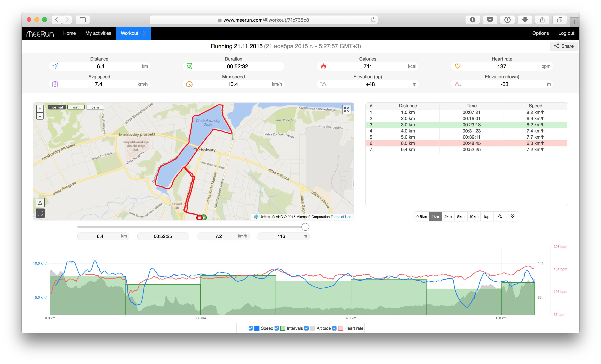Image resolution: width=601 pixels, height=364 pixels.
Task: Reload page with the refresh icon
Action: click(x=373, y=20)
